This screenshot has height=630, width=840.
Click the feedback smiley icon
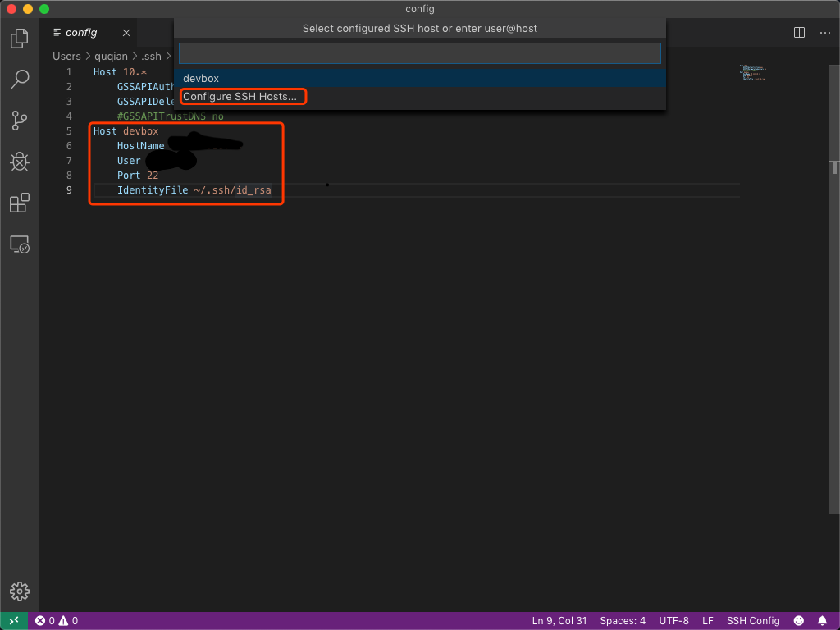coord(799,621)
